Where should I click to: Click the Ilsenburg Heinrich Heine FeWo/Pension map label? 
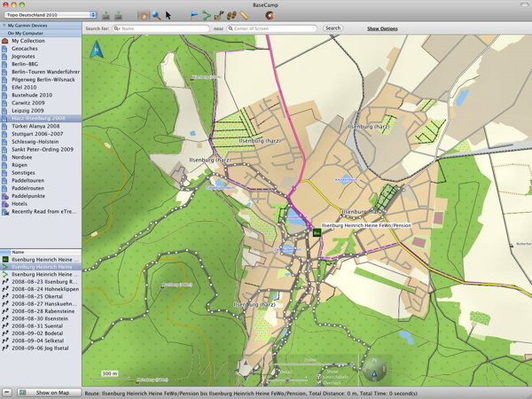pos(366,225)
